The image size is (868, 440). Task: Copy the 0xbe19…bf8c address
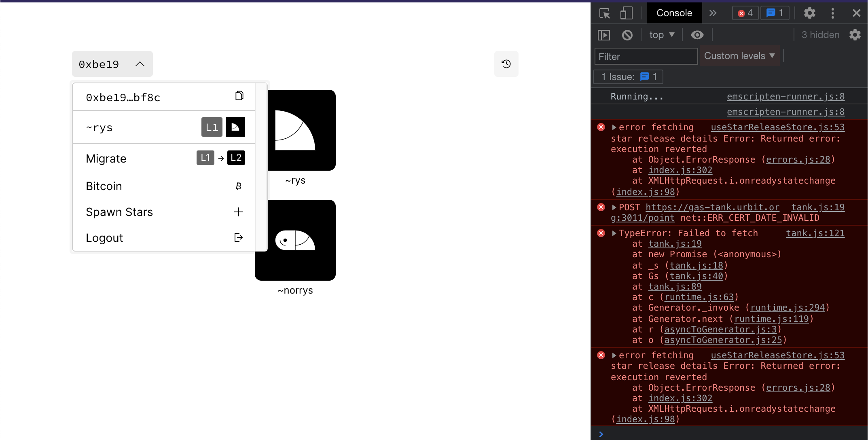[239, 96]
